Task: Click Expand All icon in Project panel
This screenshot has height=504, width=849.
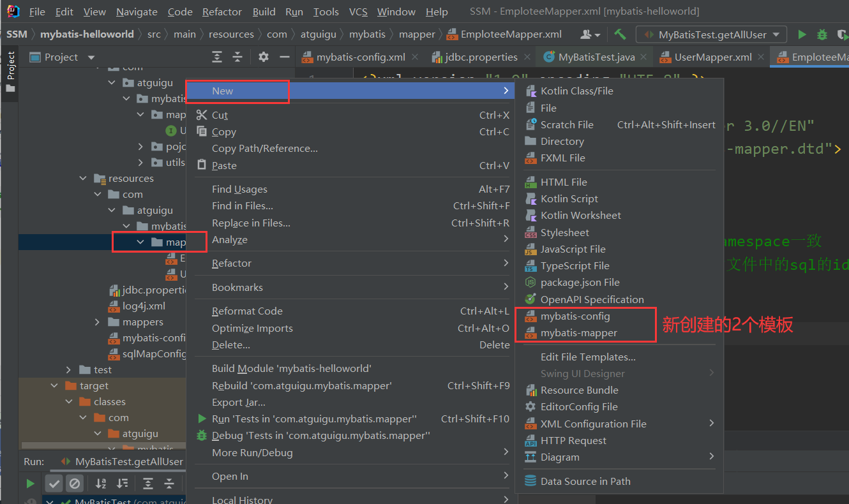Action: (217, 57)
